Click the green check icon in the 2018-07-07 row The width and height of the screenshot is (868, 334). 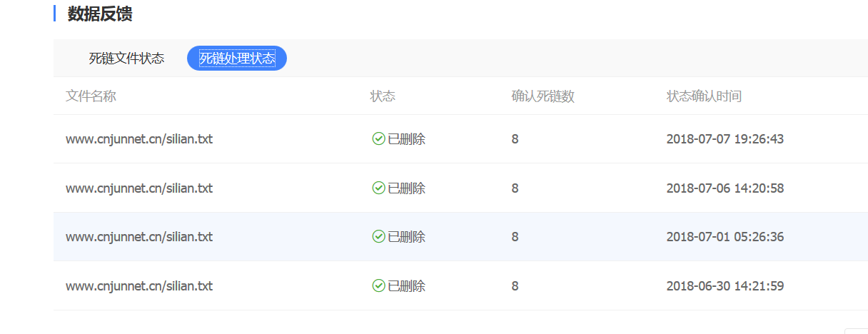[x=379, y=138]
